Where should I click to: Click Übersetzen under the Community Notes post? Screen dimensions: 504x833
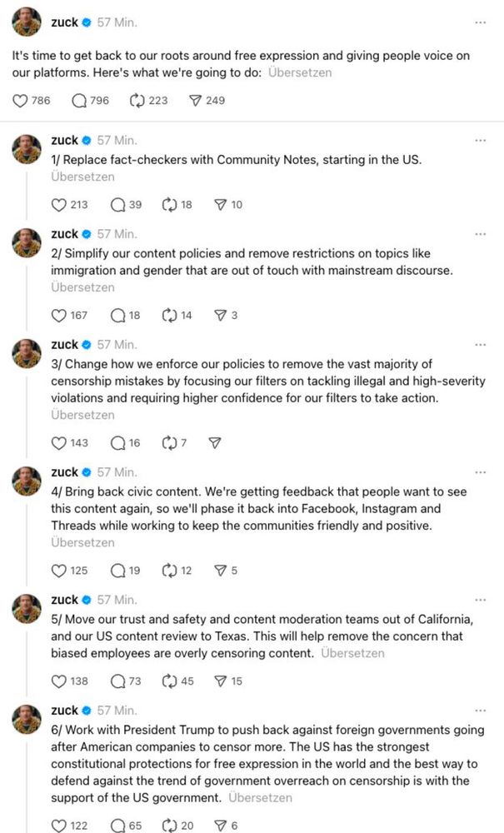point(82,177)
